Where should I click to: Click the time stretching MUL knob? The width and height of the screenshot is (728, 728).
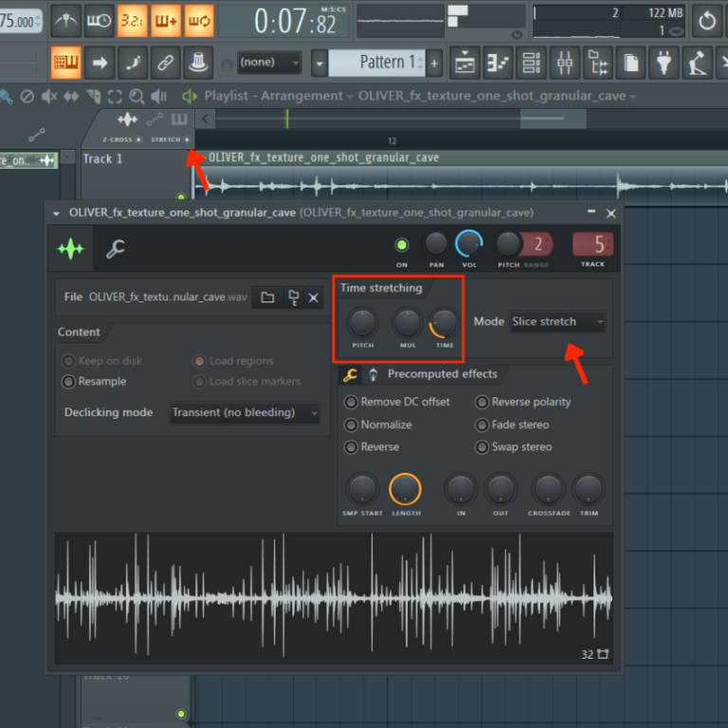click(408, 322)
